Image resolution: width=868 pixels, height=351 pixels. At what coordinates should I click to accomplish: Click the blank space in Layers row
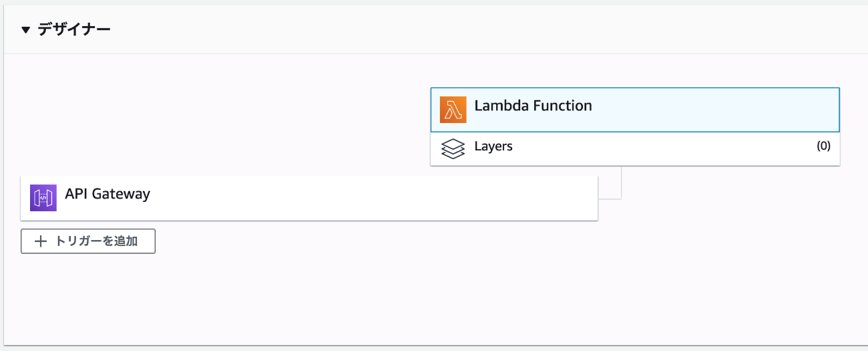point(661,148)
